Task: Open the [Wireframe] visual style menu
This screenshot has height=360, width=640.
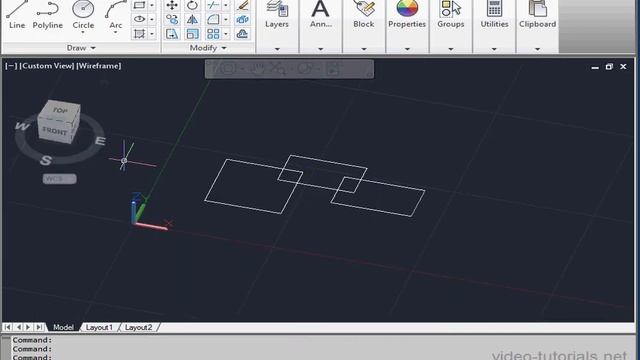Action: tap(99, 66)
